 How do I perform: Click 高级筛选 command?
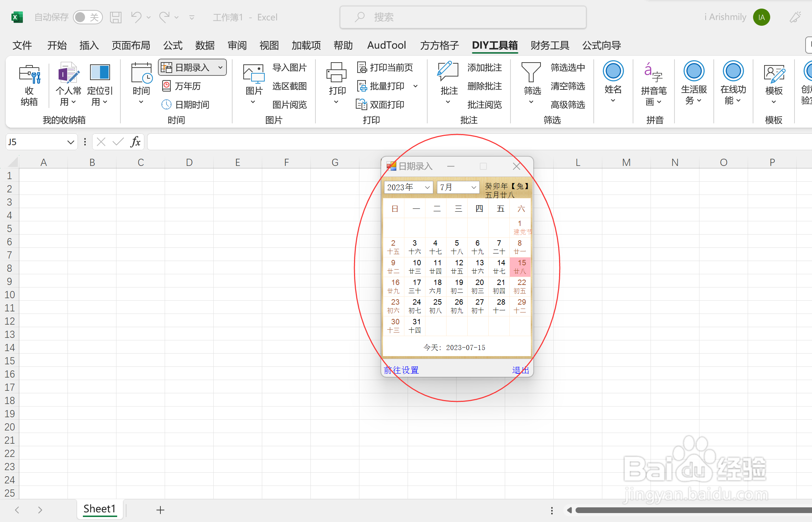568,105
